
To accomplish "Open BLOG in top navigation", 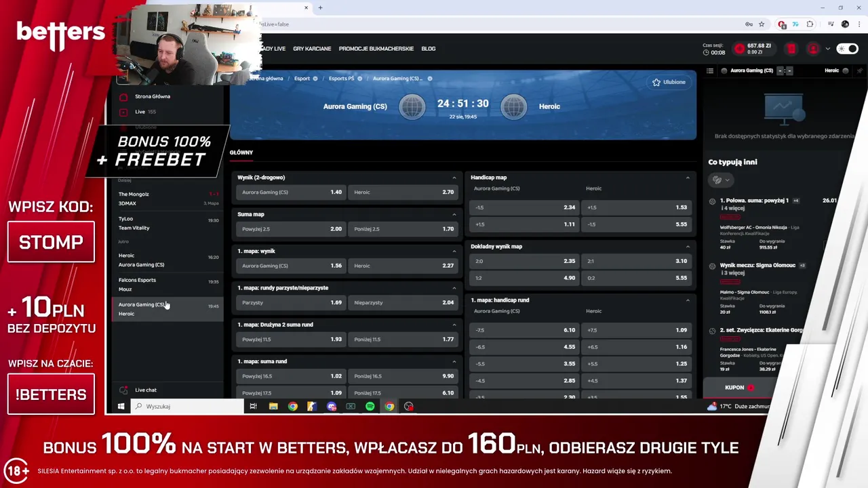I will point(429,49).
